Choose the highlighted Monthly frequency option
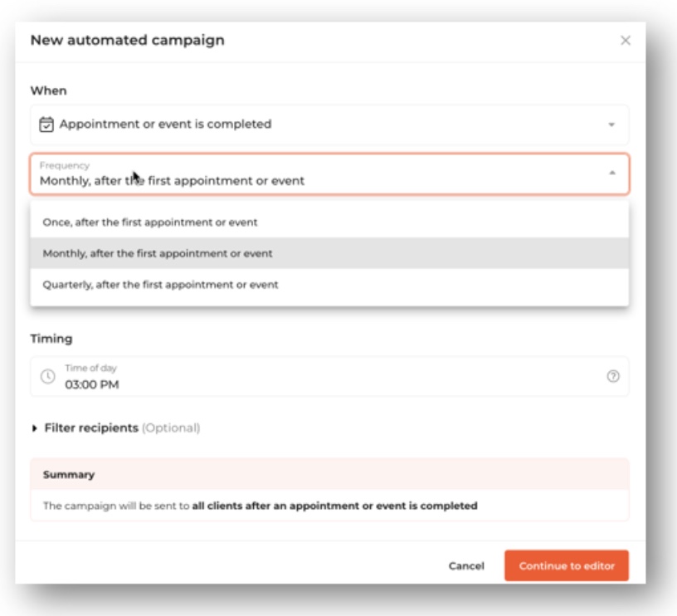Screen dimensions: 677x616 pyautogui.click(x=158, y=253)
